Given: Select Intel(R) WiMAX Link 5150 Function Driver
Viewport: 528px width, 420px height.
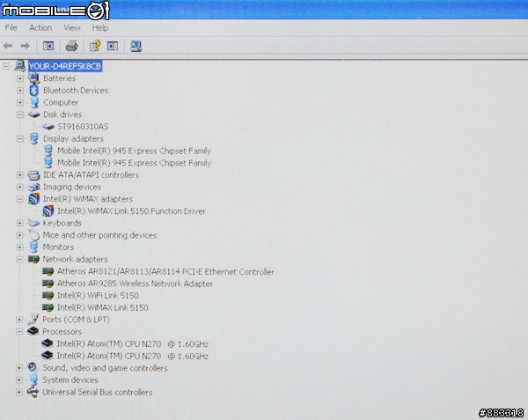Looking at the screenshot, I should tap(131, 211).
